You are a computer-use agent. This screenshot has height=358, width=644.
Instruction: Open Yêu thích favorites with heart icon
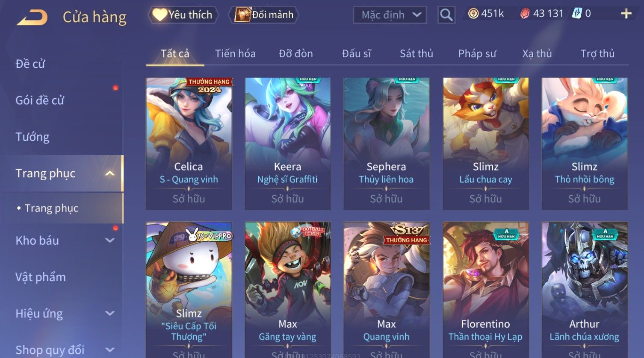tap(183, 15)
